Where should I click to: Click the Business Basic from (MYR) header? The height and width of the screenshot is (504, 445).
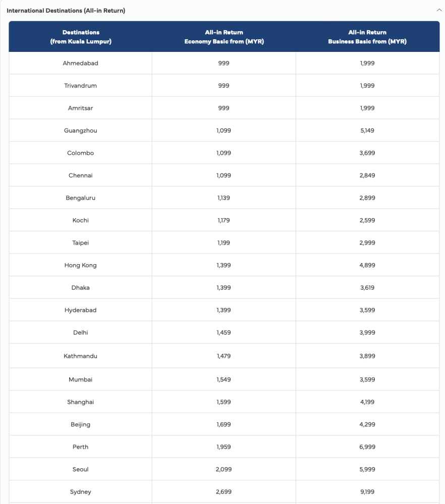coord(367,37)
